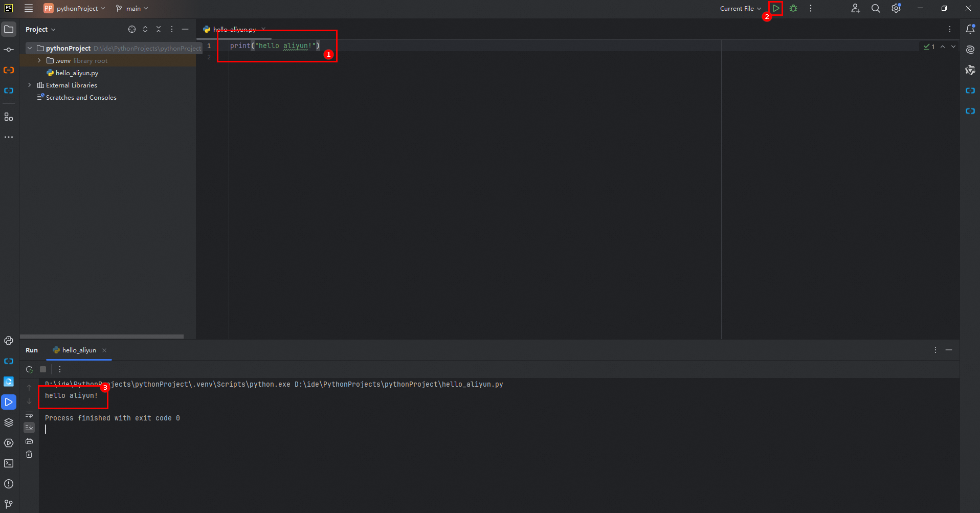980x513 pixels.
Task: Print the console output
Action: pyautogui.click(x=29, y=441)
